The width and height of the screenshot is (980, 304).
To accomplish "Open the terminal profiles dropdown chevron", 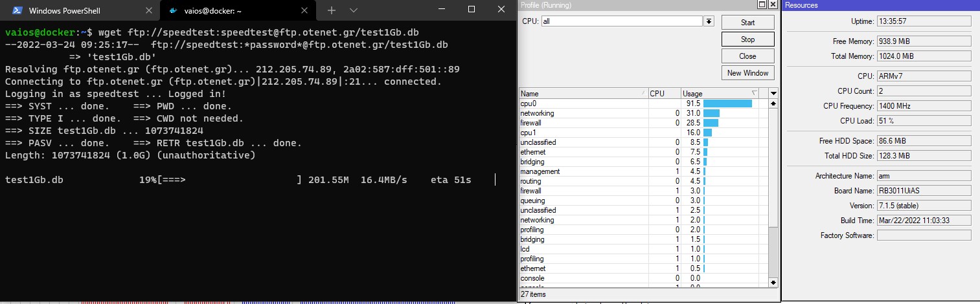I will coord(354,10).
